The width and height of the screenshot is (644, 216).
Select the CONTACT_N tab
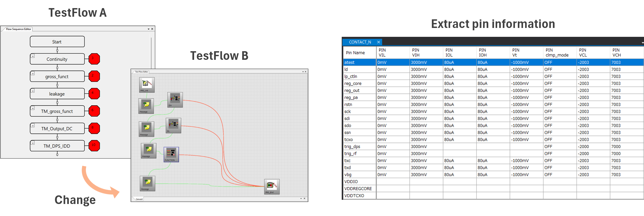[x=360, y=42]
